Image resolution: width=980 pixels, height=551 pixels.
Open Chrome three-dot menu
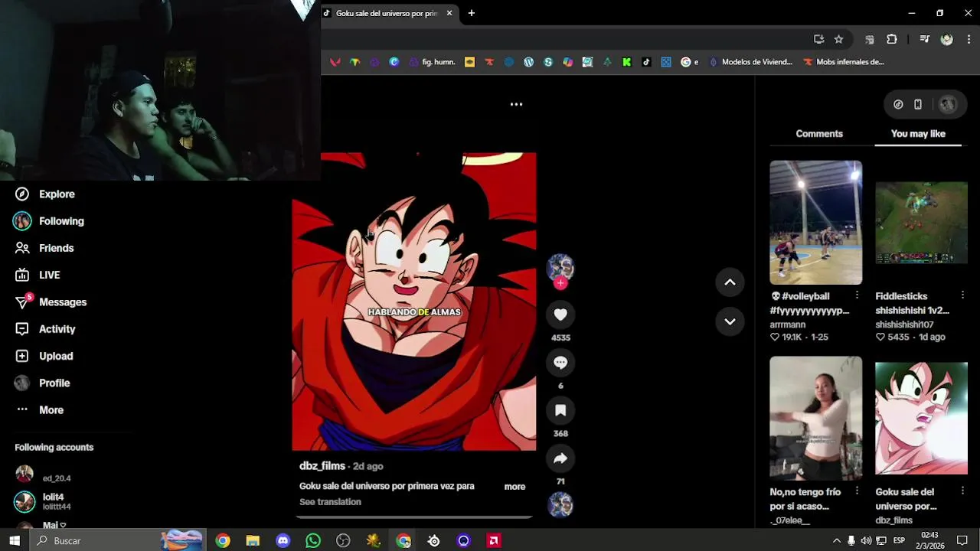pyautogui.click(x=969, y=39)
